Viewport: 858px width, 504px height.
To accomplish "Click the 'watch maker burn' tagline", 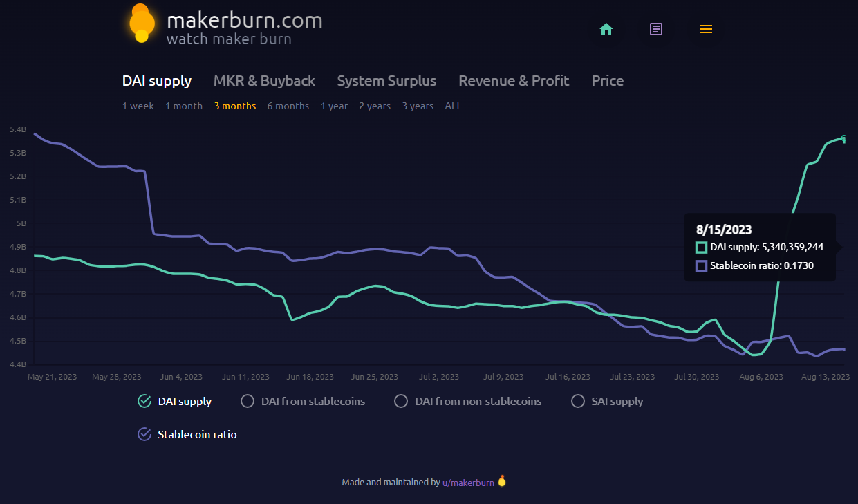I will point(229,39).
